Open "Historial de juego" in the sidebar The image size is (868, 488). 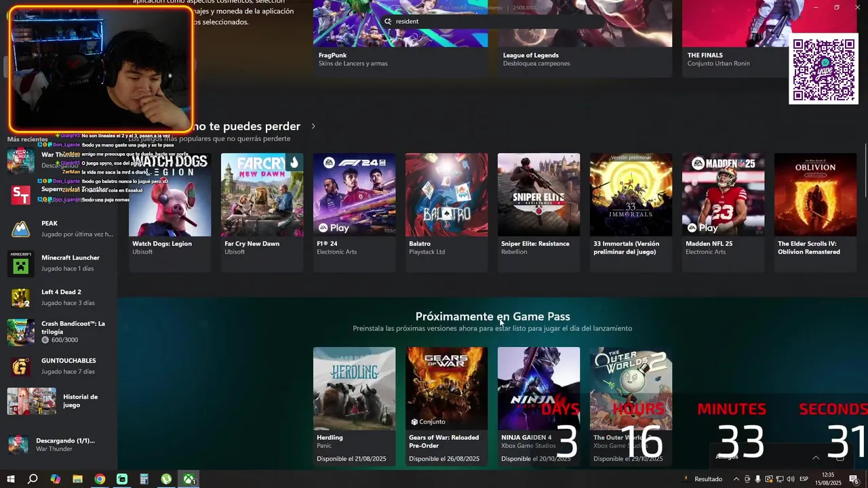tap(58, 401)
